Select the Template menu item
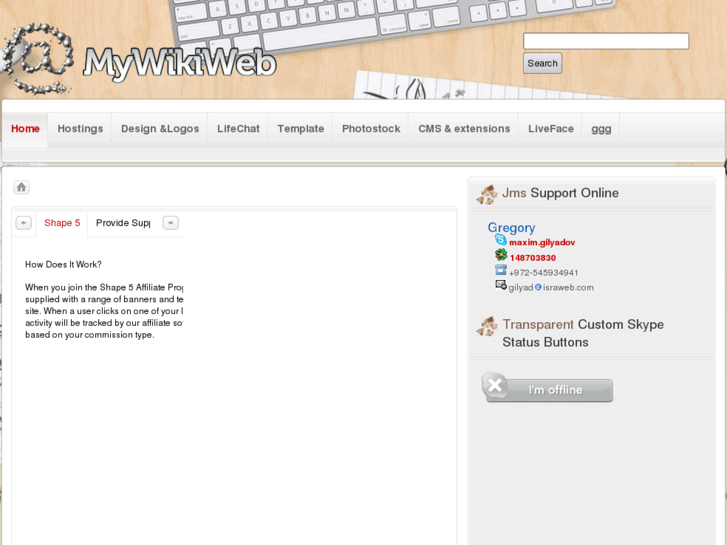The width and height of the screenshot is (727, 545). 300,129
